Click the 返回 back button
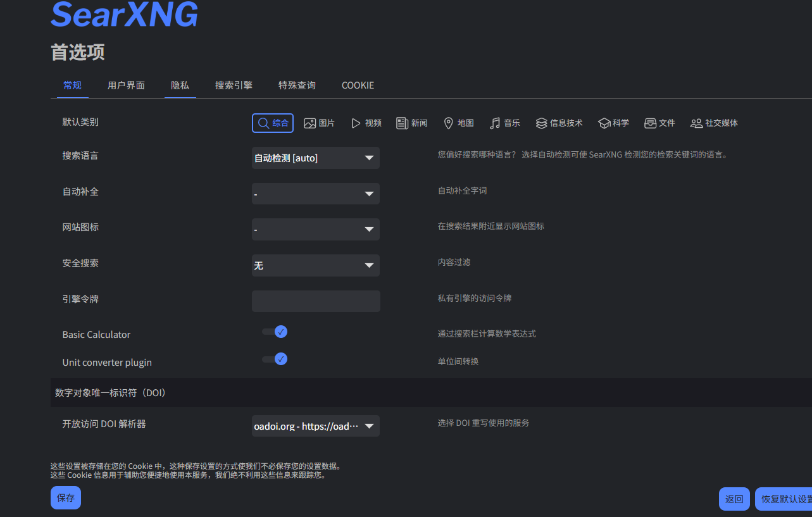This screenshot has height=517, width=812. (x=734, y=499)
